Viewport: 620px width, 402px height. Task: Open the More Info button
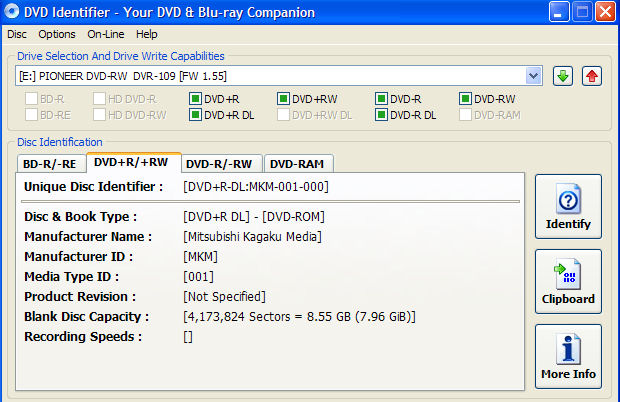(x=568, y=357)
